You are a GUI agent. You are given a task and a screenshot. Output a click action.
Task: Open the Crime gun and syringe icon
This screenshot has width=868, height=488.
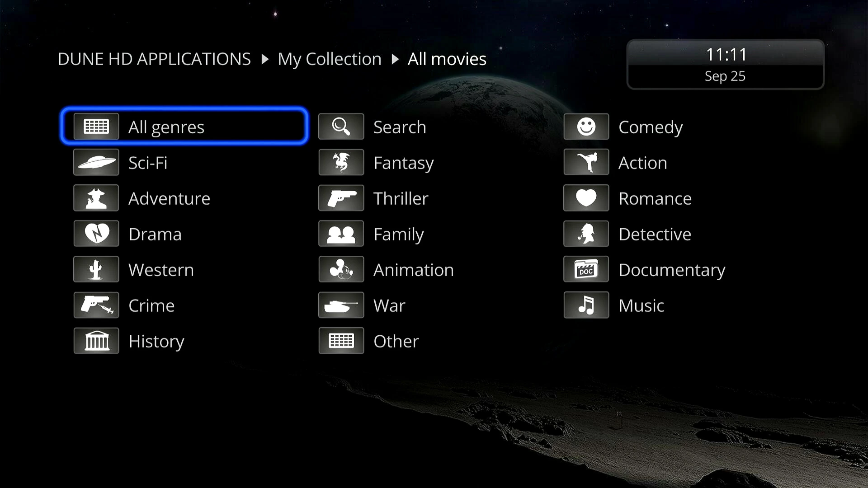coord(96,305)
